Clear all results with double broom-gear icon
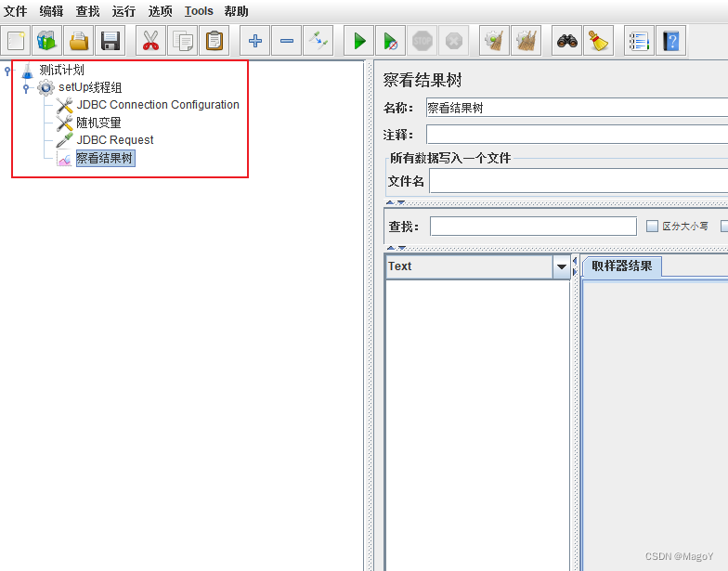 pyautogui.click(x=526, y=41)
